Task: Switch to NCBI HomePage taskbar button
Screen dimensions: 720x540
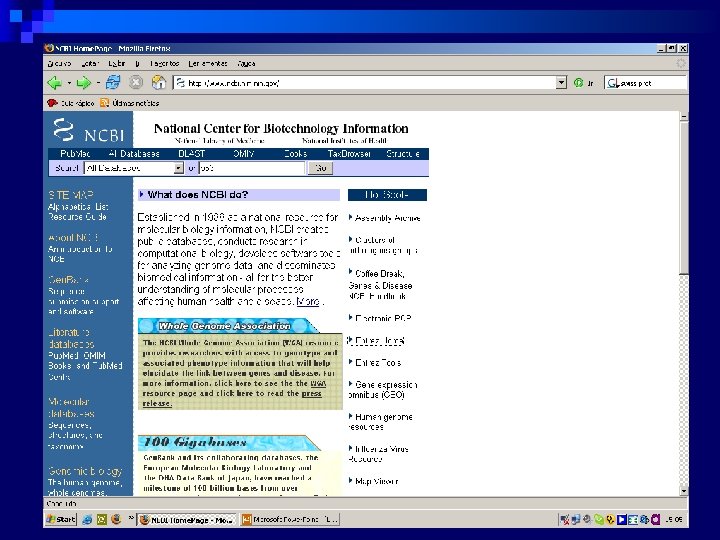Action: 188,520
